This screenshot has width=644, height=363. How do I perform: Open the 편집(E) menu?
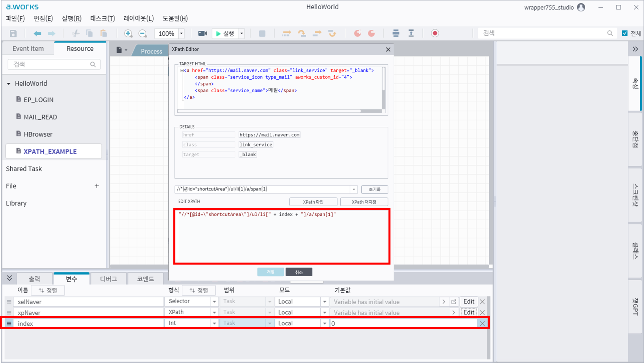[43, 19]
